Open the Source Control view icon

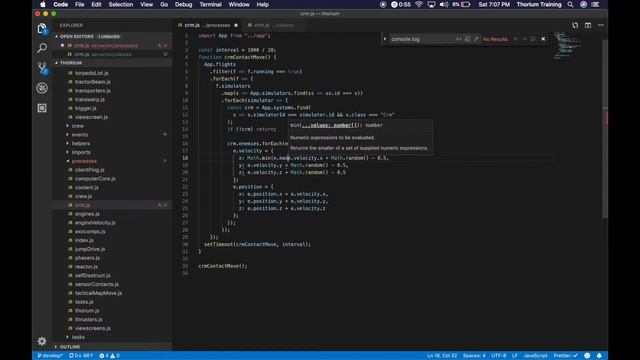click(x=42, y=68)
